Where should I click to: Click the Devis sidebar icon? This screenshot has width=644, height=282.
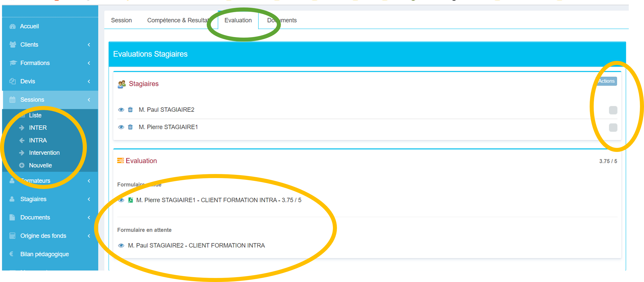pos(12,81)
